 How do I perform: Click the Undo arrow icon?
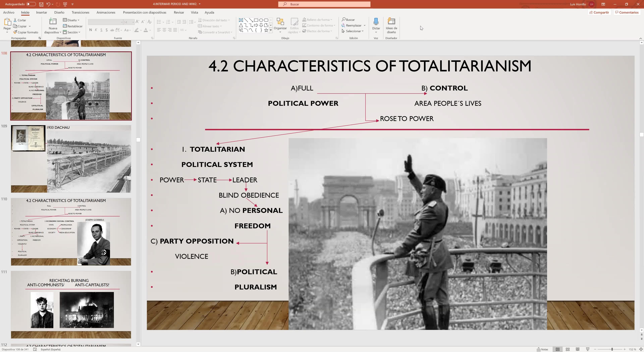click(48, 4)
